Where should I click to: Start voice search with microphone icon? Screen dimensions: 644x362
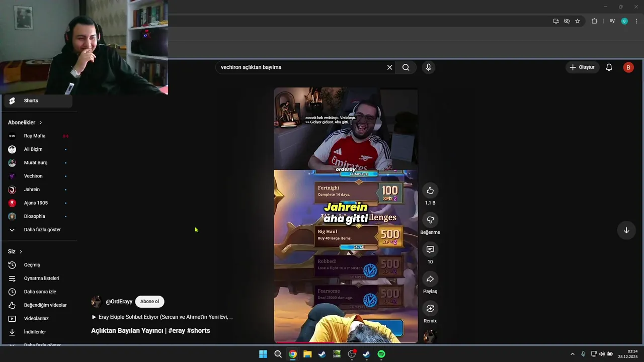(x=428, y=67)
